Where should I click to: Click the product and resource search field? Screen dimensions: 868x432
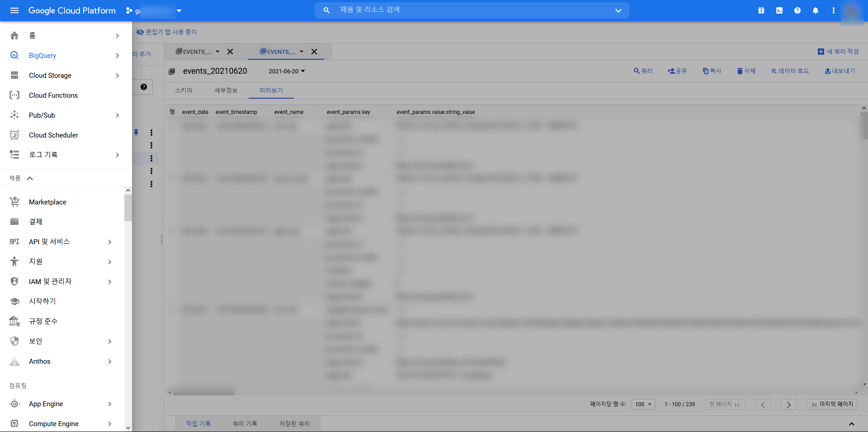472,10
